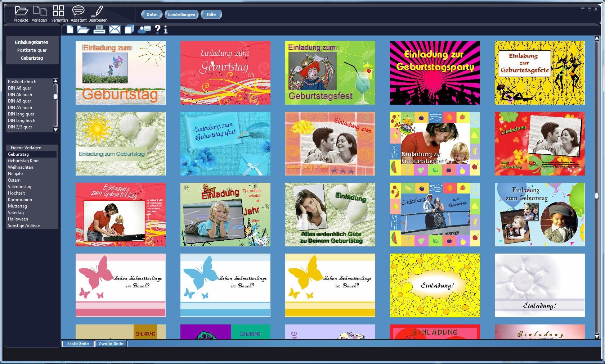Create a new blank document
The image size is (605, 364).
(70, 29)
